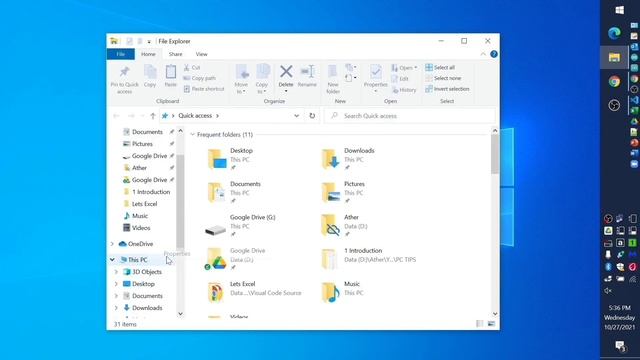Select the Google Drive (G:) drive item
Viewport: 640px width, 360px height.
(x=241, y=225)
